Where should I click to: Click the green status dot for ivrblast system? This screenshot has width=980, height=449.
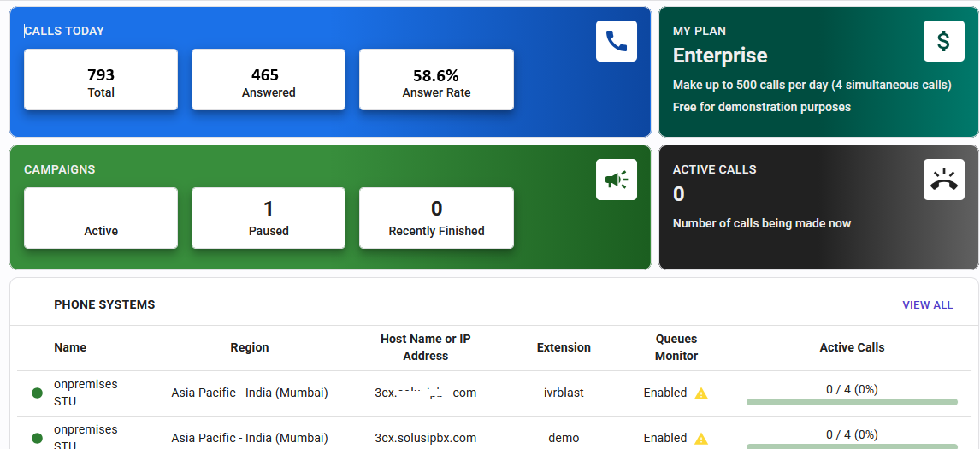[37, 393]
